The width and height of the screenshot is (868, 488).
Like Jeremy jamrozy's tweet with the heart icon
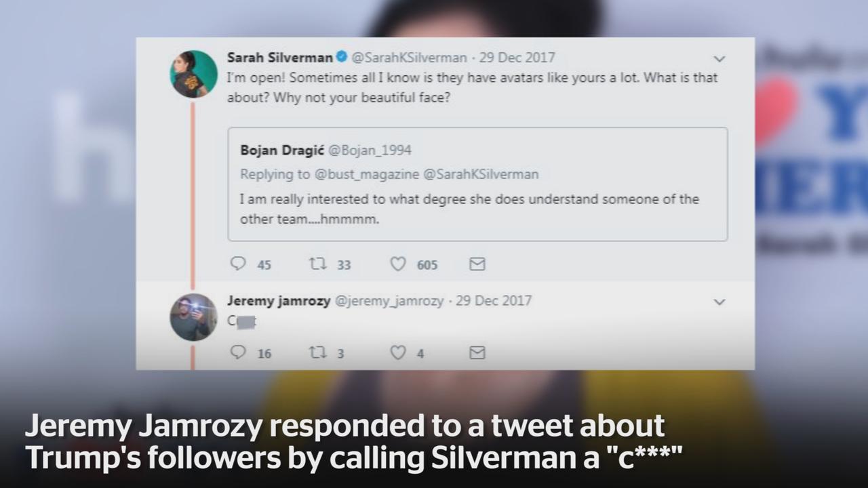398,352
